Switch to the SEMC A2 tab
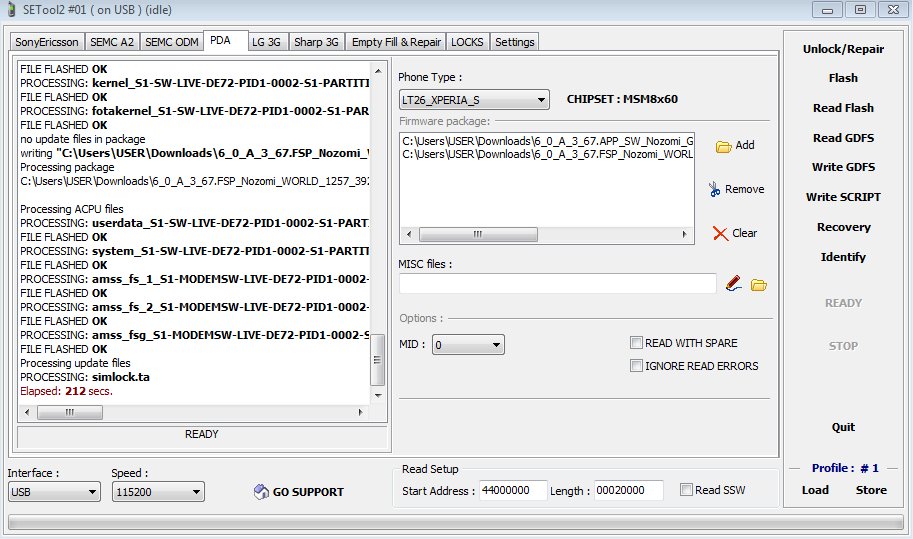The width and height of the screenshot is (913, 539). click(112, 42)
